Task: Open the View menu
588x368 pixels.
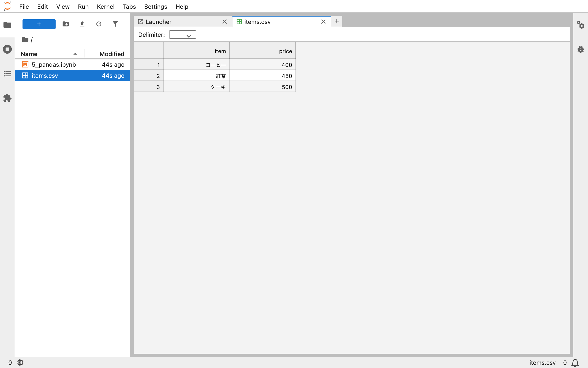Action: coord(63,7)
